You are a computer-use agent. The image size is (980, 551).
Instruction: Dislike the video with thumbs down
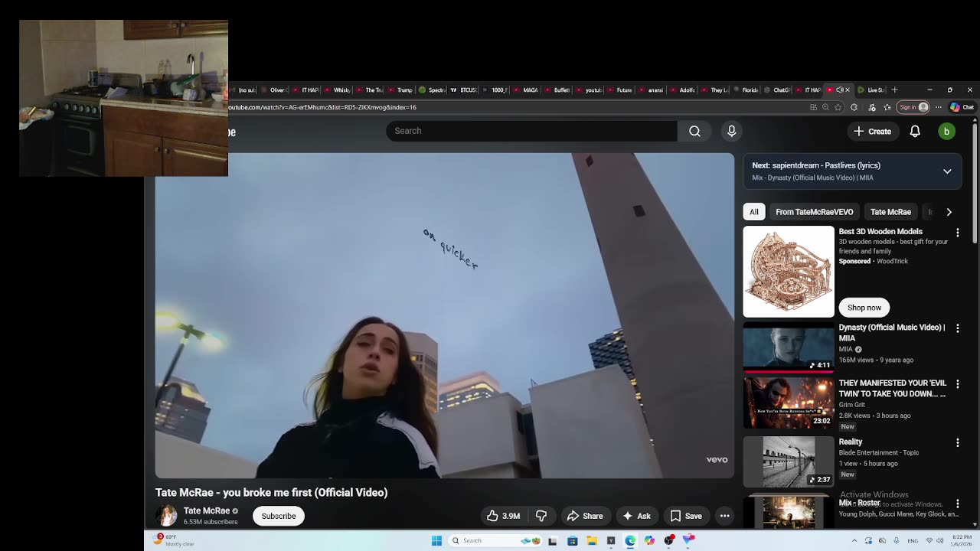[x=541, y=516]
